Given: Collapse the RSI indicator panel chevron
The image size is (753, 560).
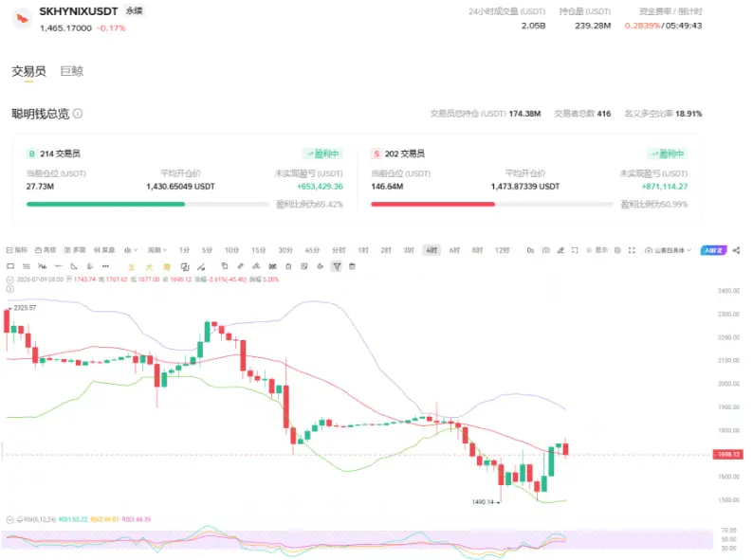Looking at the screenshot, I should coord(9,519).
